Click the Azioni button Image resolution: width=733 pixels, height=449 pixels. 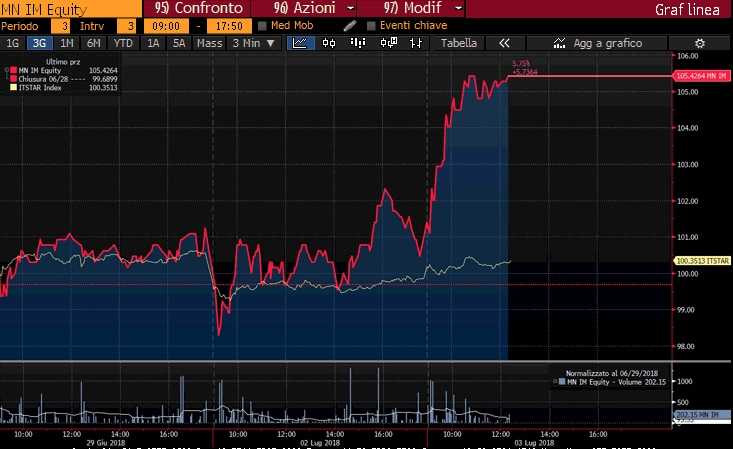[x=304, y=8]
